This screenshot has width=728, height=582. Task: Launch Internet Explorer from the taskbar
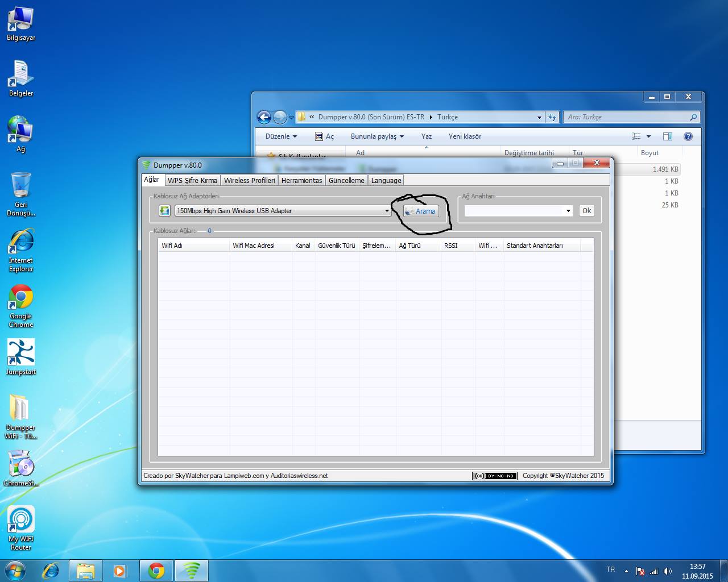pos(51,570)
